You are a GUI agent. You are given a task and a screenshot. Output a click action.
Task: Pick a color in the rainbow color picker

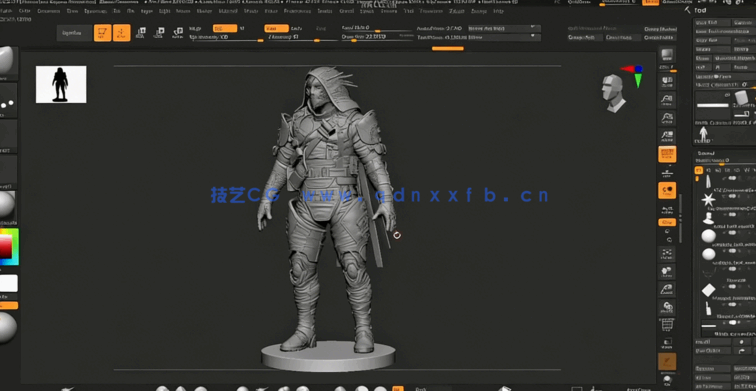coord(9,246)
